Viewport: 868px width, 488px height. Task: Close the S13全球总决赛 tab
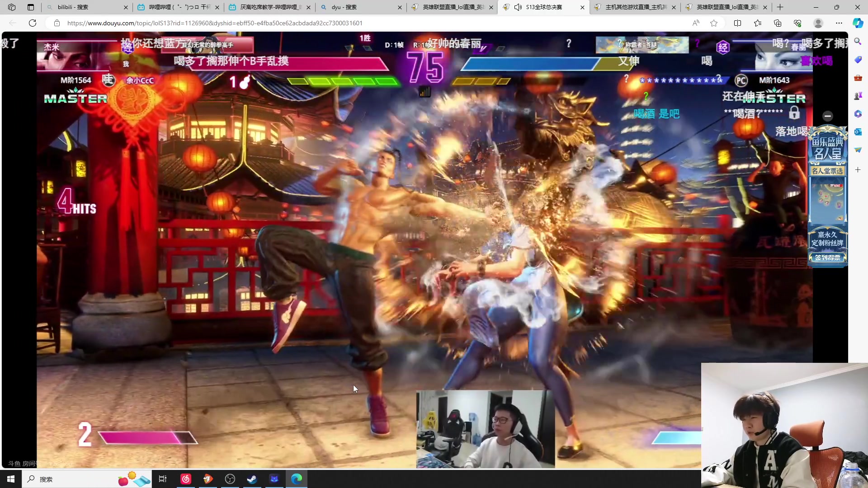pos(582,7)
